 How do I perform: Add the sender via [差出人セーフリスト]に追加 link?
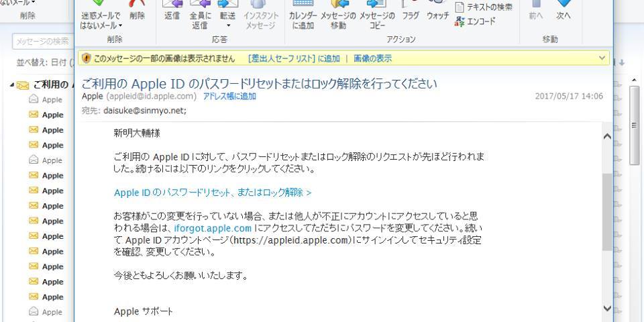click(294, 58)
